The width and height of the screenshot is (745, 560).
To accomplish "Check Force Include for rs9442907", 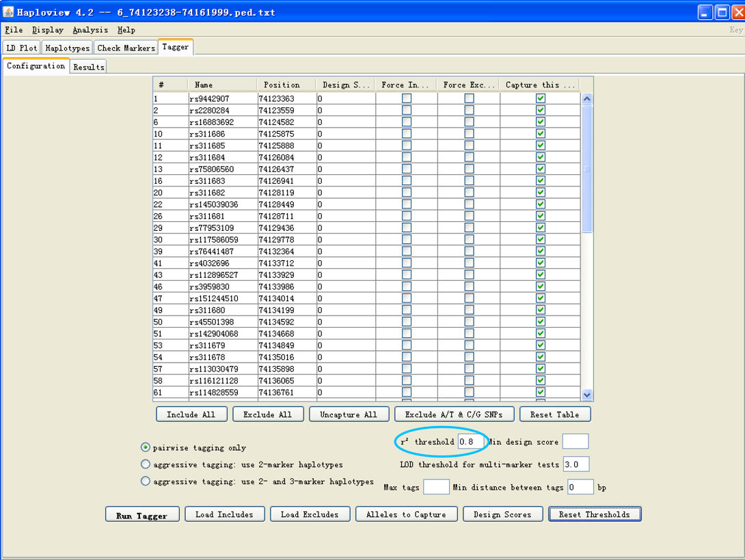I will point(407,98).
